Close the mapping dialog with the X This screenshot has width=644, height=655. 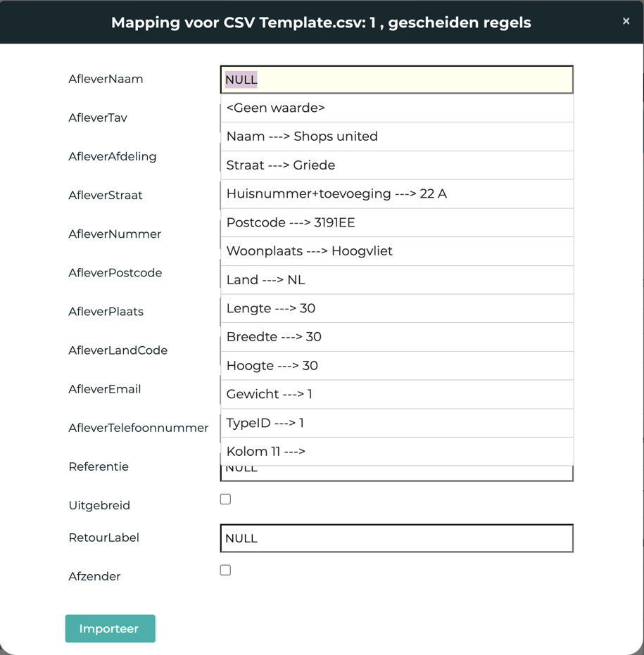[x=626, y=21]
